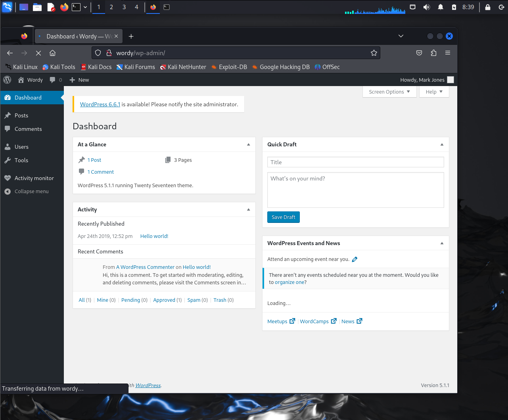Open the 1 Comment link

tap(101, 172)
